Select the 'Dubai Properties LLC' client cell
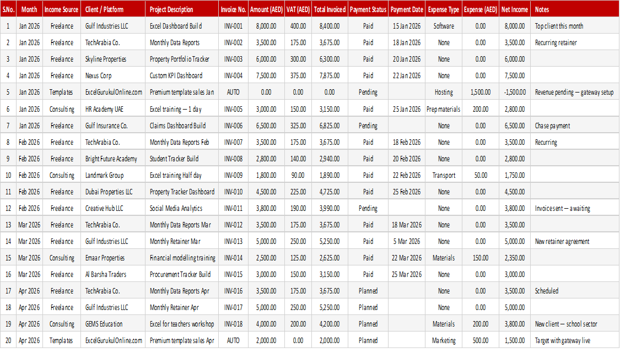The width and height of the screenshot is (620, 364). tap(112, 192)
